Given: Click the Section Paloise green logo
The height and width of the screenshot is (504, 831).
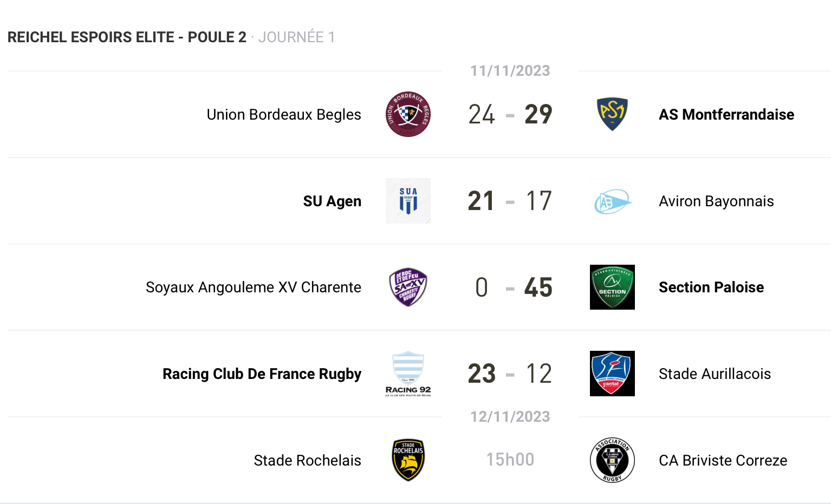Looking at the screenshot, I should [612, 287].
